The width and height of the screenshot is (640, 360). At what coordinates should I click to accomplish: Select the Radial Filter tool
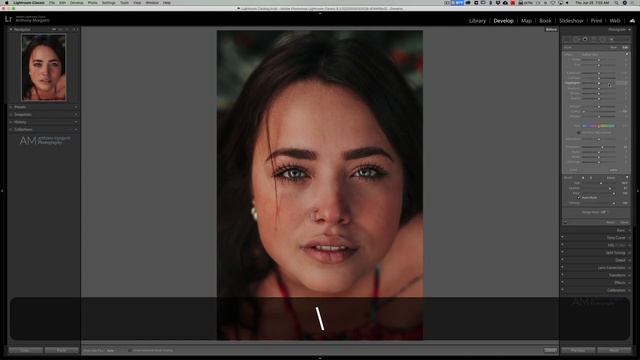coord(602,39)
